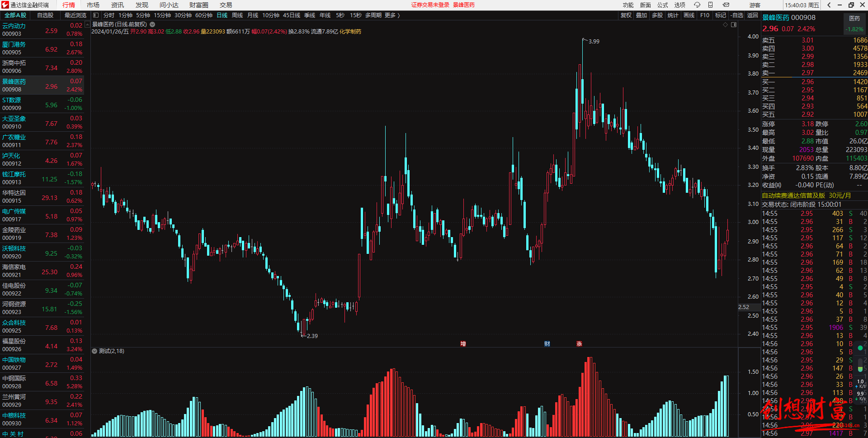The height and width of the screenshot is (438, 868).
Task: Select the 周线 timeframe
Action: pos(237,15)
